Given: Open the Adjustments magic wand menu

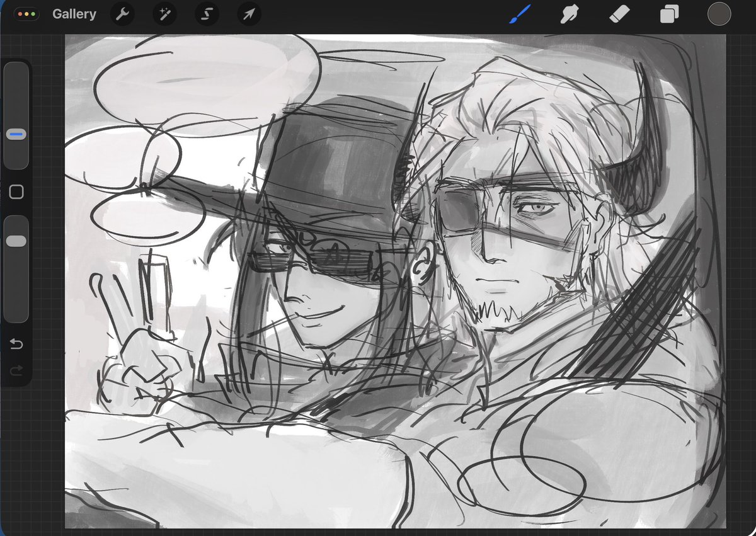Looking at the screenshot, I should [x=164, y=14].
